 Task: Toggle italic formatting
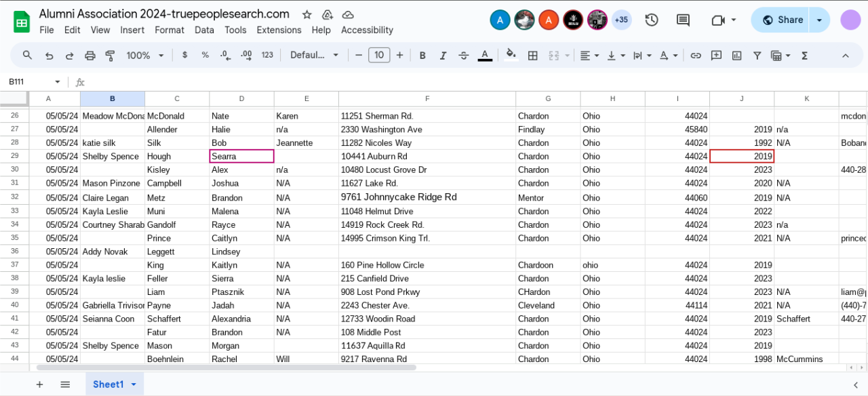click(443, 56)
